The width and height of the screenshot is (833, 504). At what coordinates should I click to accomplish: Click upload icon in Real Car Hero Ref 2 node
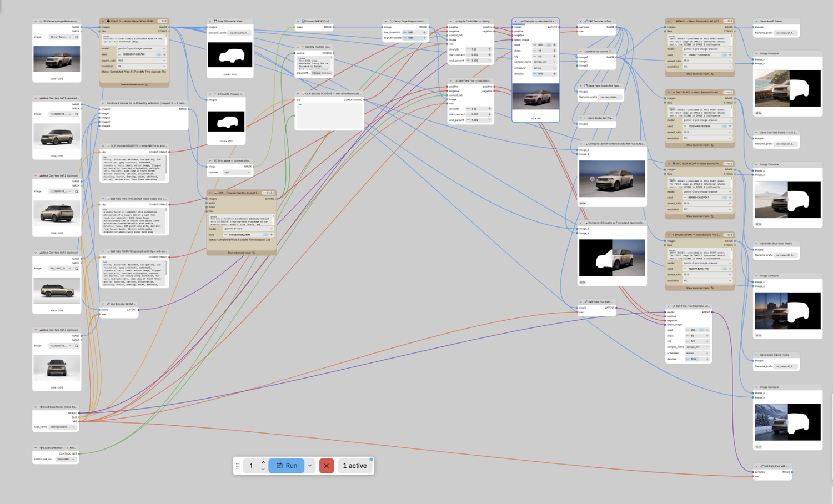(77, 191)
